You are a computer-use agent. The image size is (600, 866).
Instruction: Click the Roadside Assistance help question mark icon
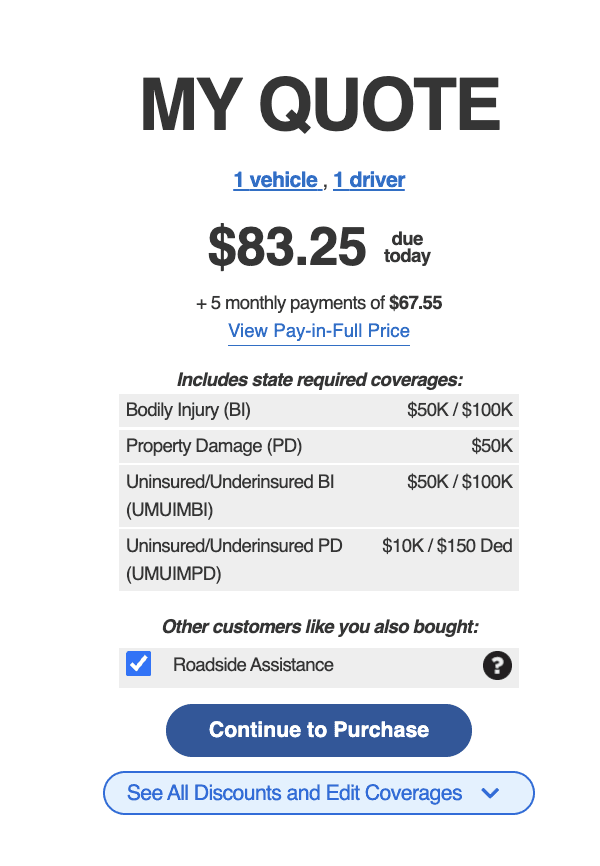tap(497, 666)
